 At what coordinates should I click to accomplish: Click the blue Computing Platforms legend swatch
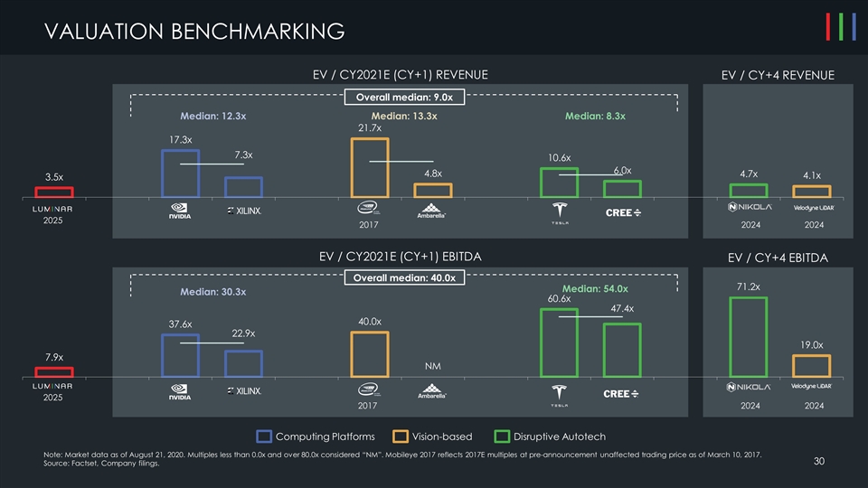pyautogui.click(x=266, y=438)
